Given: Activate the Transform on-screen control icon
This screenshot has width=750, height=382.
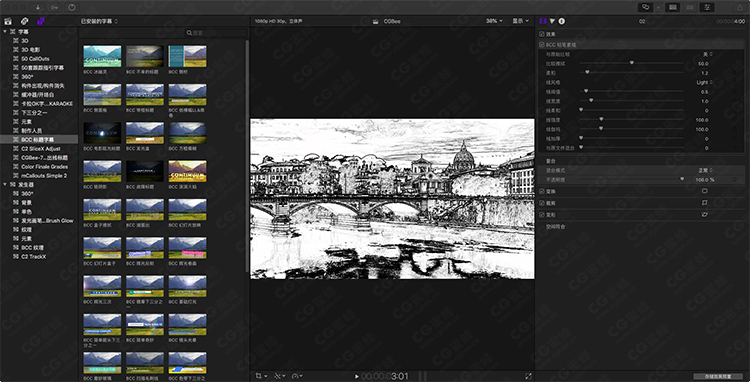Looking at the screenshot, I should click(x=705, y=191).
